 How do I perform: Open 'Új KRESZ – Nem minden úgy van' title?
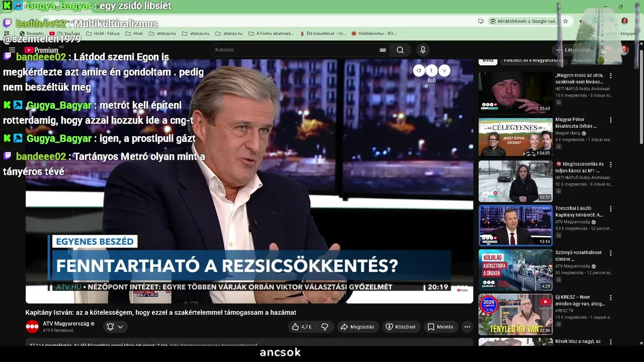coord(580,300)
